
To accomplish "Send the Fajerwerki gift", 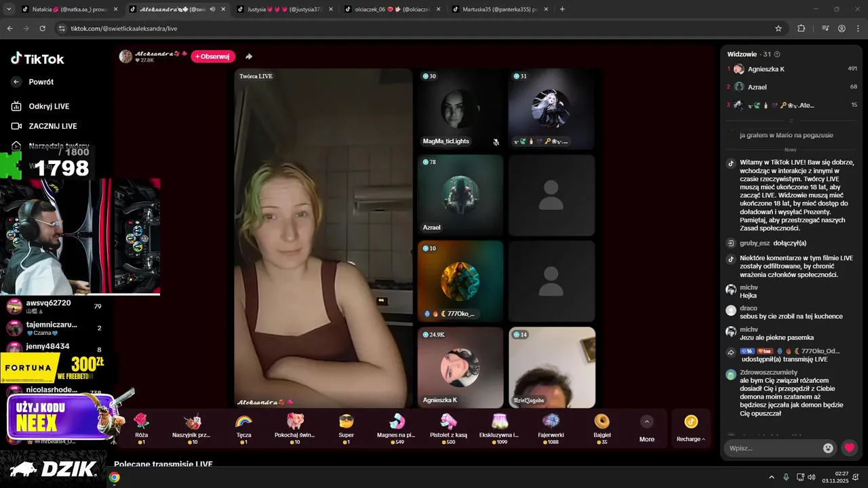I will [551, 428].
